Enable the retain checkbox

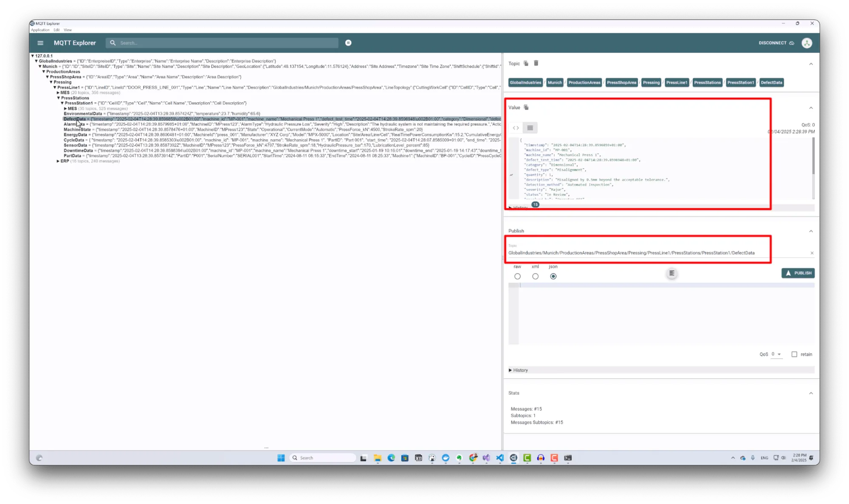pos(794,354)
